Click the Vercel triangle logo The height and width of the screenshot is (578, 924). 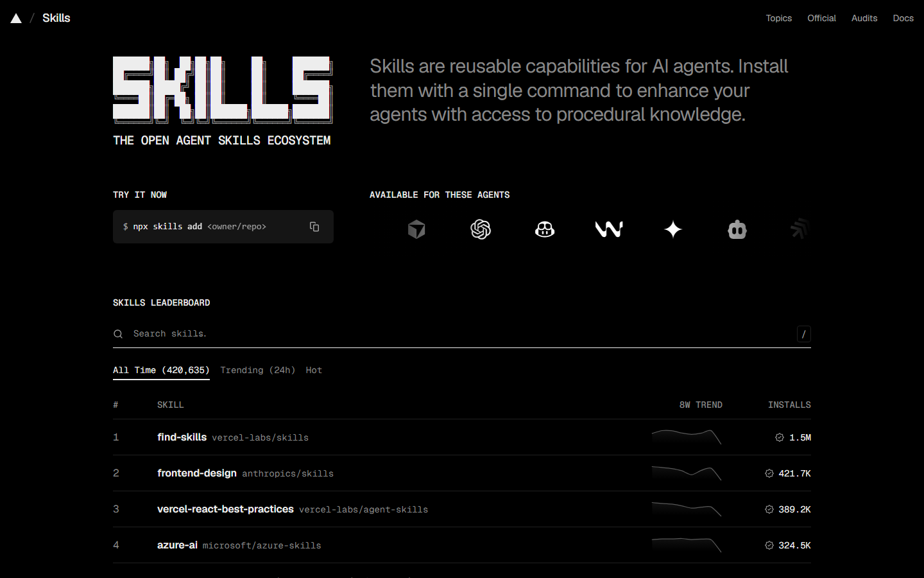16,18
